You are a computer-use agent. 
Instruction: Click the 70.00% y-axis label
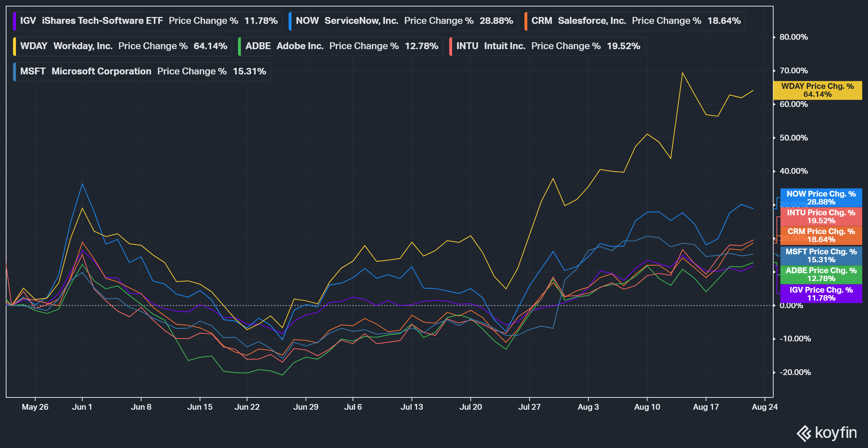point(793,71)
